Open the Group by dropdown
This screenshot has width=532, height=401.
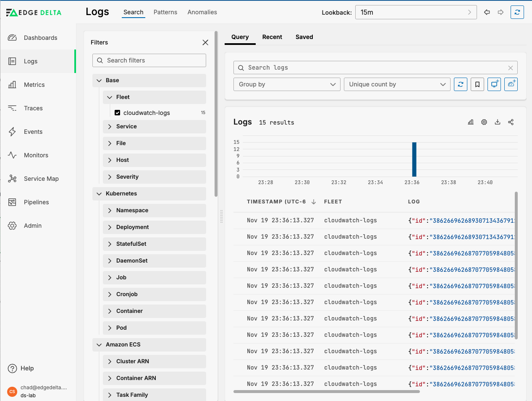(287, 84)
